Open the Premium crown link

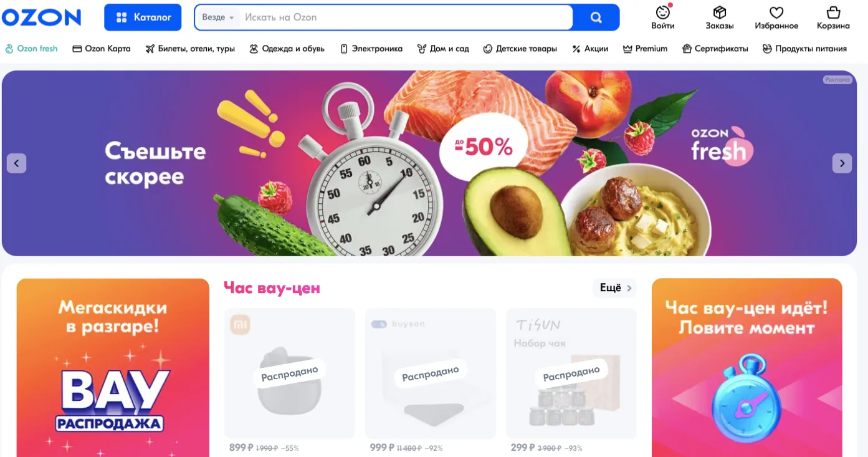(x=645, y=49)
